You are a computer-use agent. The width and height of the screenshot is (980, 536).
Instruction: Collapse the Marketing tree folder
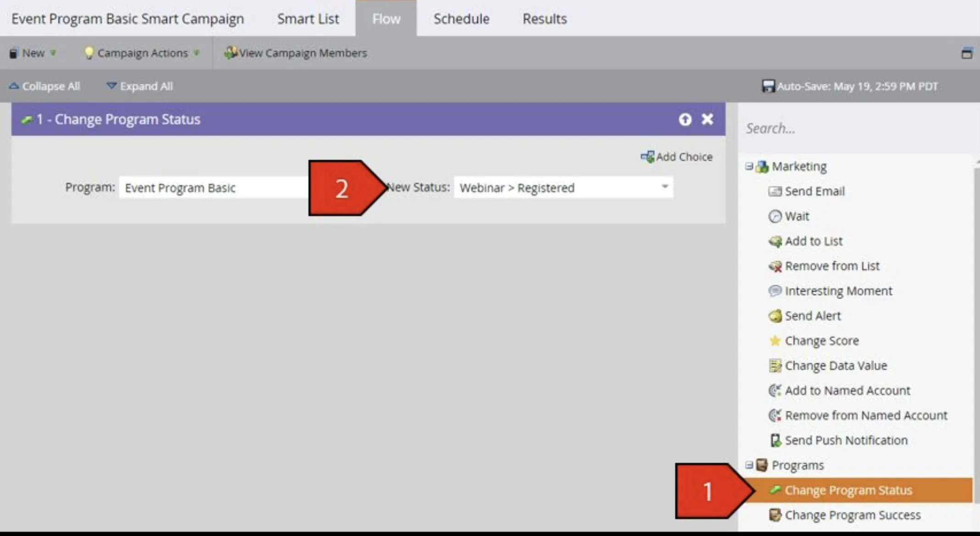[749, 166]
